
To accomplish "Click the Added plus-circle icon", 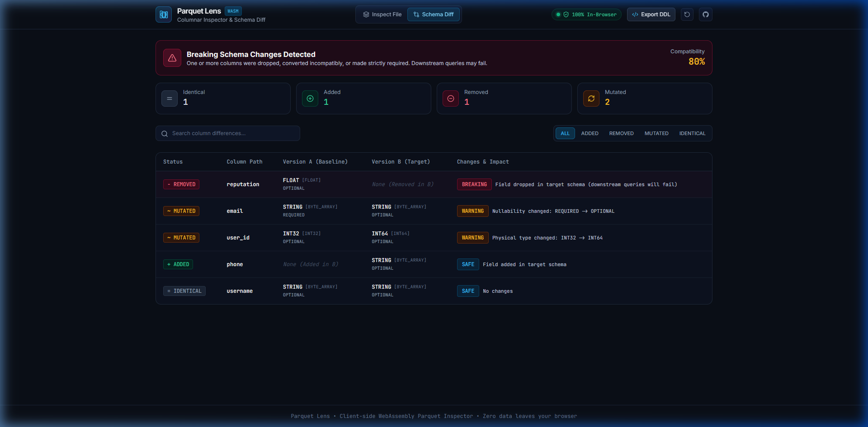I will 310,99.
